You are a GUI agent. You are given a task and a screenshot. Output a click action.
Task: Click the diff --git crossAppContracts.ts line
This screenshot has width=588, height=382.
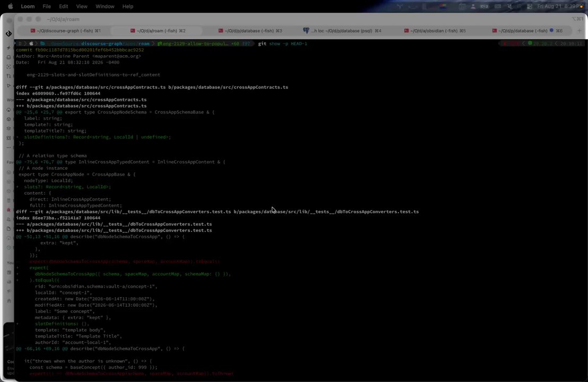pos(152,87)
